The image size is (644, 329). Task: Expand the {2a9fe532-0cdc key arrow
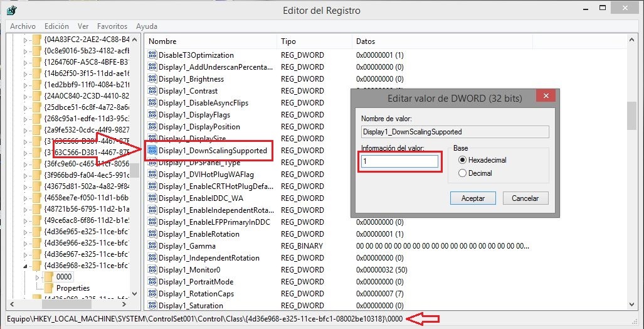[x=26, y=131]
